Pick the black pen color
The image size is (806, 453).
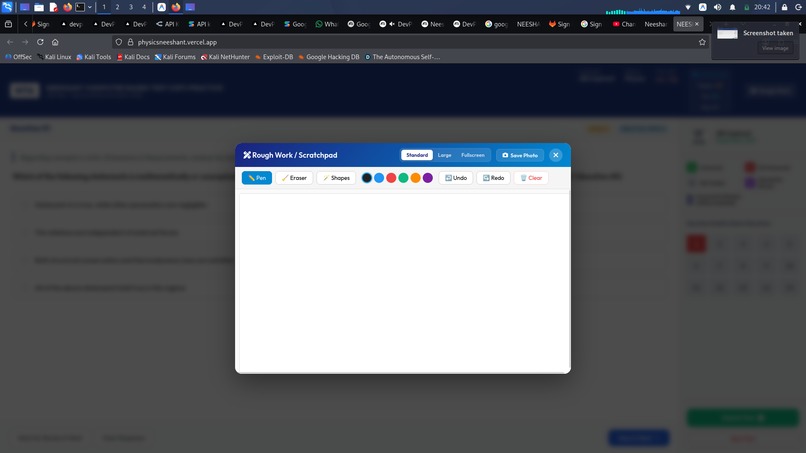[367, 178]
